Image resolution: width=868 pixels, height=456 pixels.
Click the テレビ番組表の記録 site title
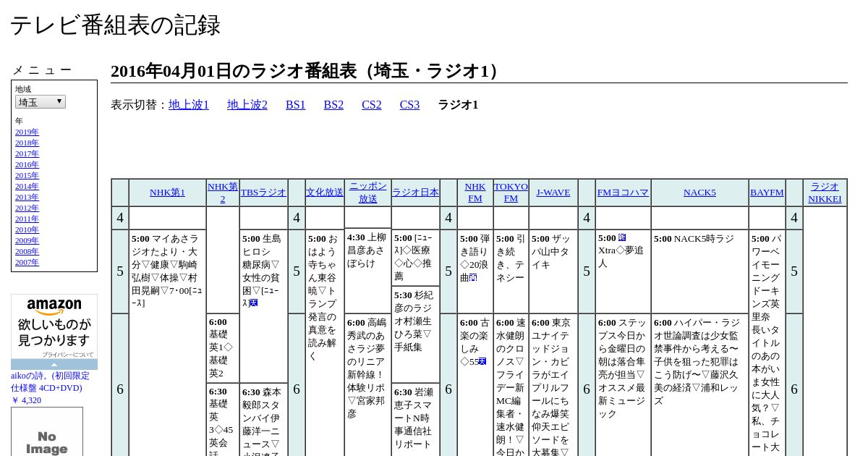click(x=115, y=25)
